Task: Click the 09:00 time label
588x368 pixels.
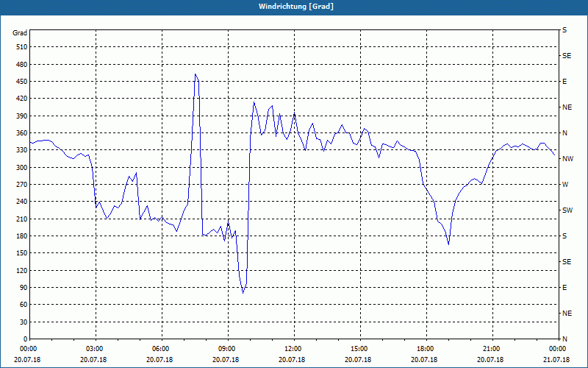Action: [x=229, y=349]
